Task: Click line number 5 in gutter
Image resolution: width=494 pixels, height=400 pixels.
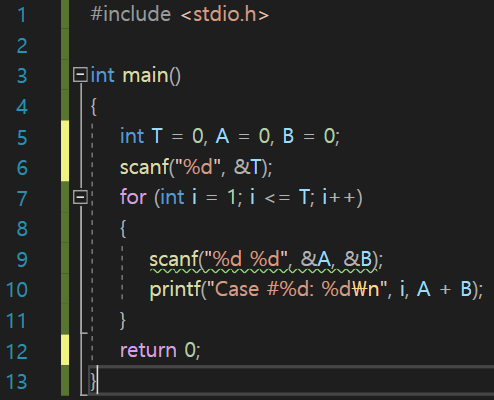Action: coord(22,137)
